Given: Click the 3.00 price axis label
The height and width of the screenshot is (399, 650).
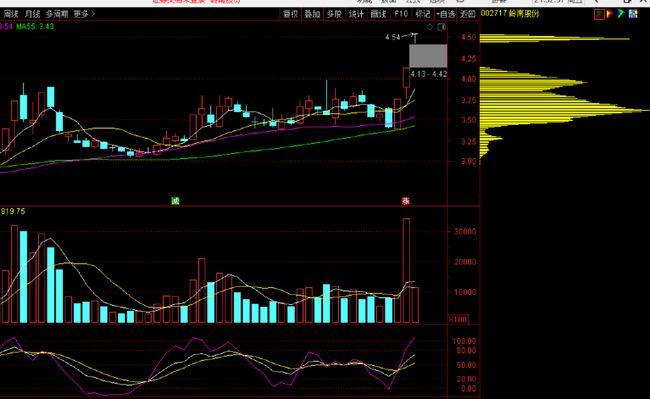Looking at the screenshot, I should click(x=468, y=162).
